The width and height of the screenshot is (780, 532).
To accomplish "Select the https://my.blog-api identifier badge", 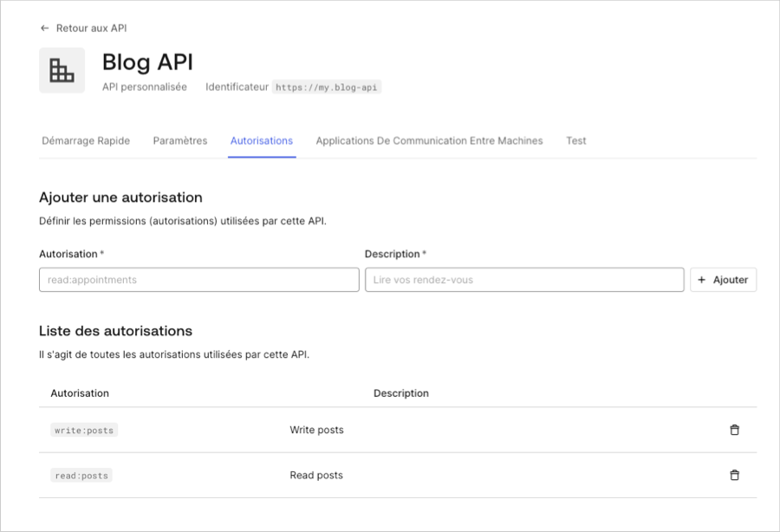I will tap(328, 87).
